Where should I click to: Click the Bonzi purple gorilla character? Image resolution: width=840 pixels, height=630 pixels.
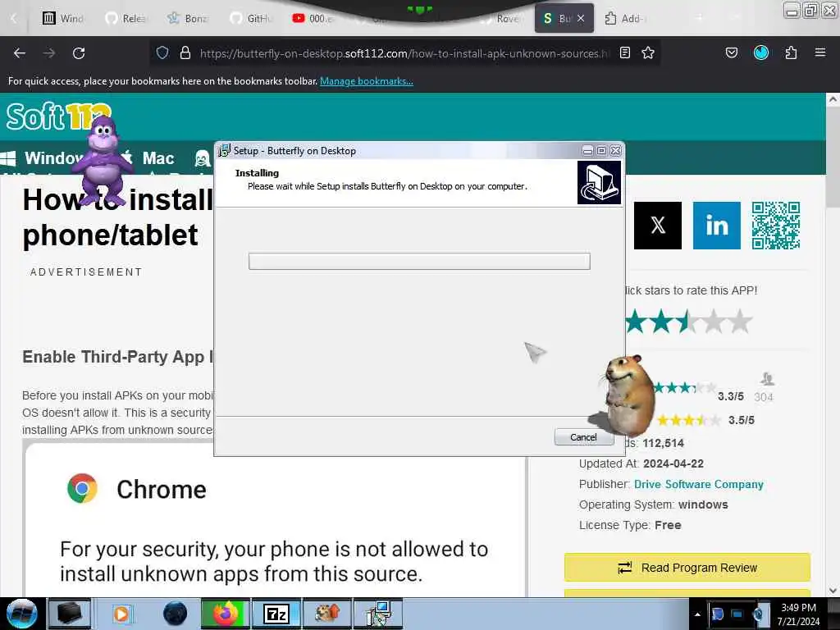102,160
